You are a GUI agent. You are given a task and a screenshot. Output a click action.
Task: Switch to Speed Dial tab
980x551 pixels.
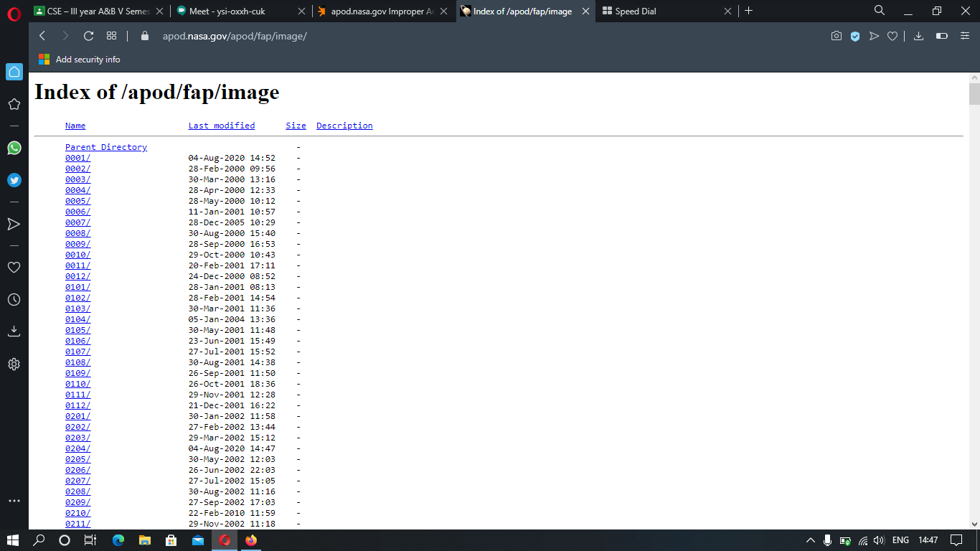pyautogui.click(x=668, y=11)
